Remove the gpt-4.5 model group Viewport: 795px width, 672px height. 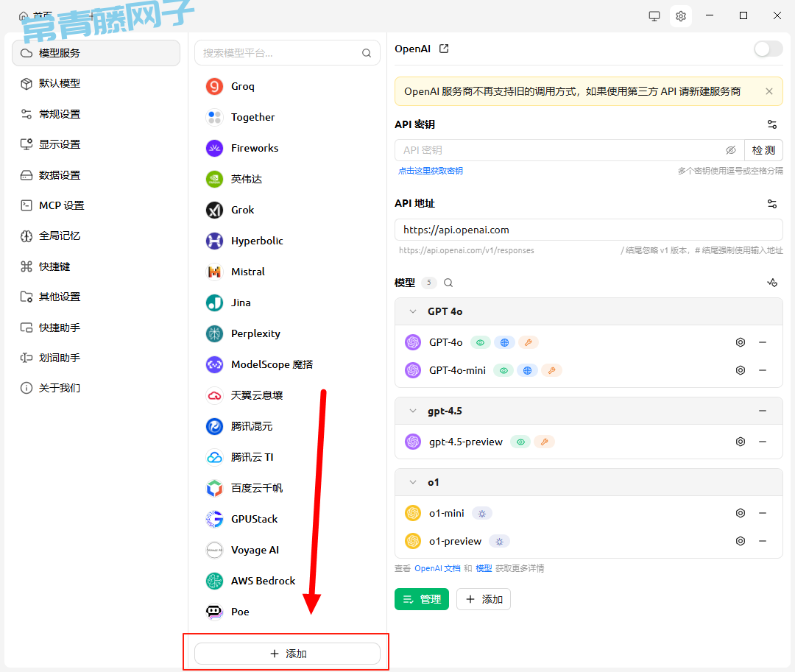[x=763, y=411]
